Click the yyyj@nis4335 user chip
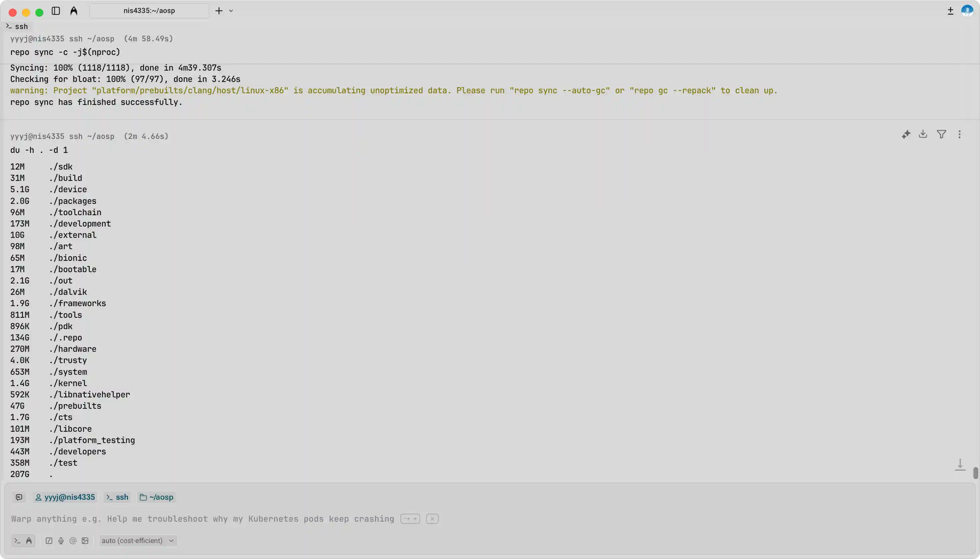The image size is (980, 559). [65, 497]
